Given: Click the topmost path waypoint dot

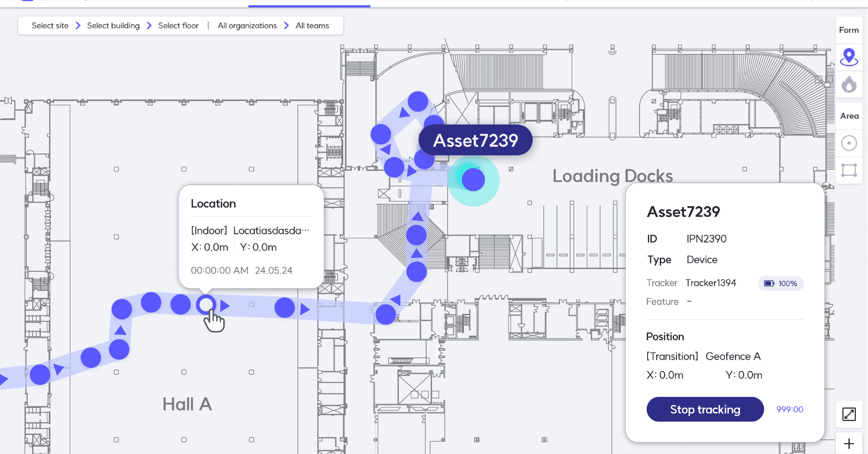Looking at the screenshot, I should coord(418,101).
